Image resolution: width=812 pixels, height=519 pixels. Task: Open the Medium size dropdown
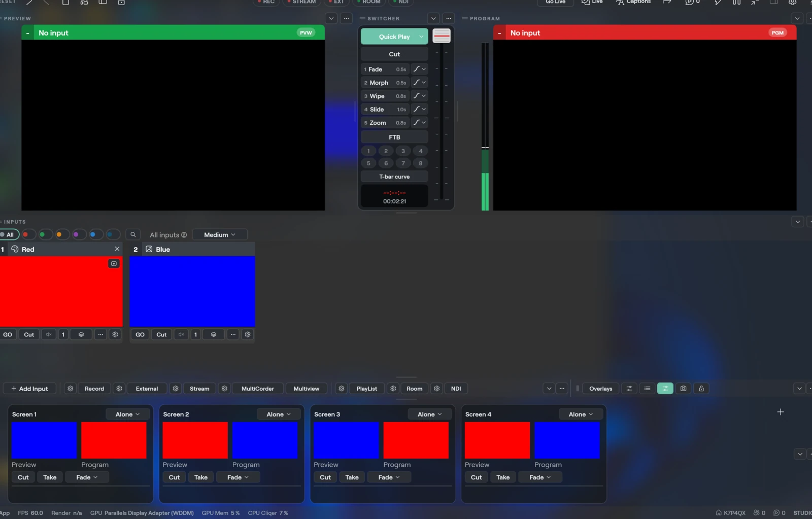tap(220, 234)
